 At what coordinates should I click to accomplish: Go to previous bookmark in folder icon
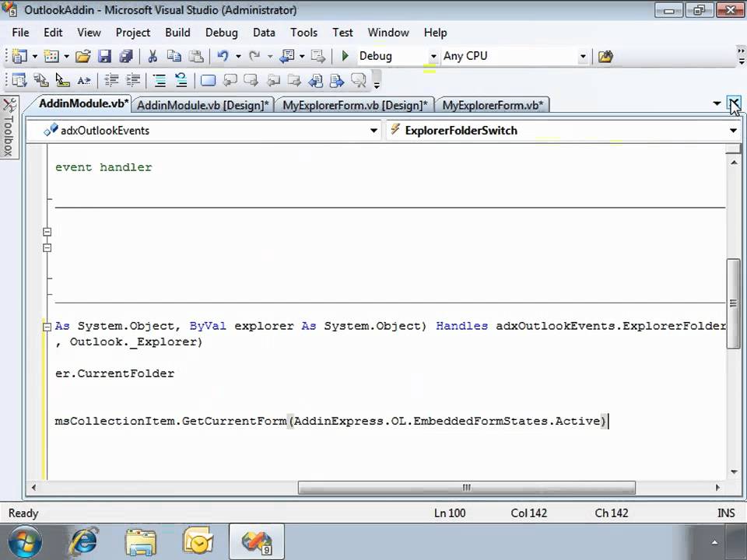click(x=273, y=80)
